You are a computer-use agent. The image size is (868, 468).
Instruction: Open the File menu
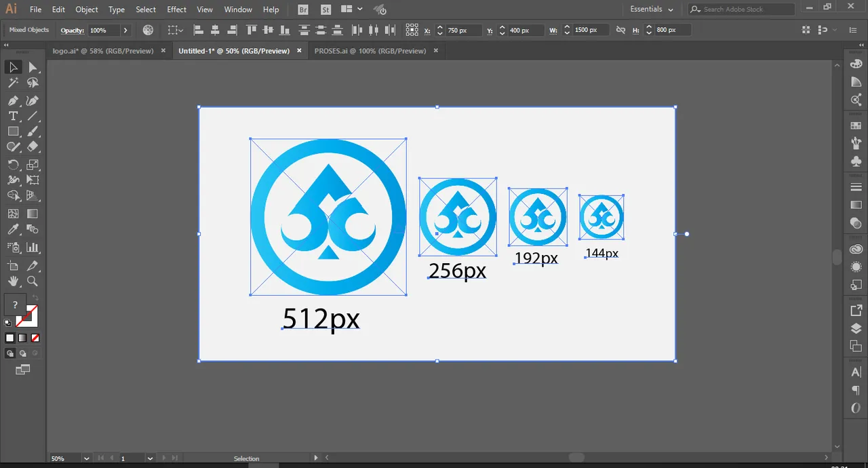pyautogui.click(x=36, y=9)
